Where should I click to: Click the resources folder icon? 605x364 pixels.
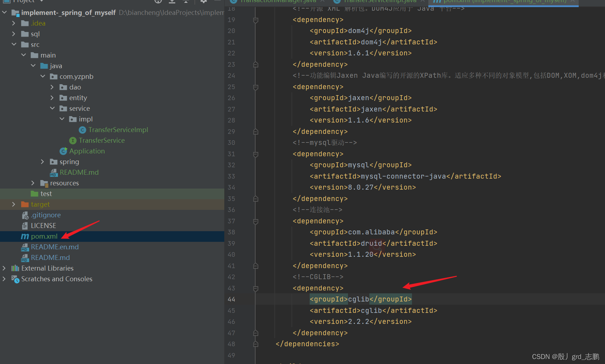click(x=44, y=183)
